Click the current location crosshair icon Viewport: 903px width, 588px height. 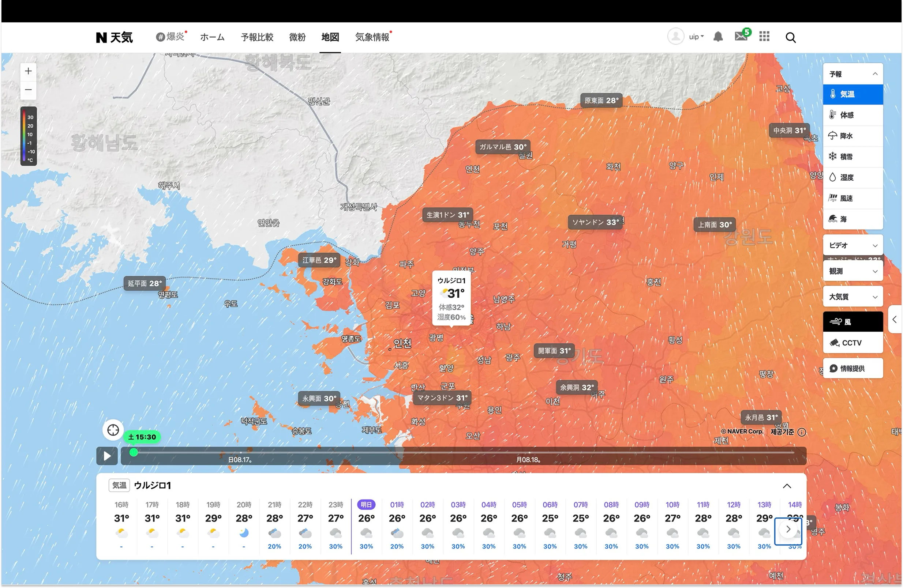click(x=113, y=430)
